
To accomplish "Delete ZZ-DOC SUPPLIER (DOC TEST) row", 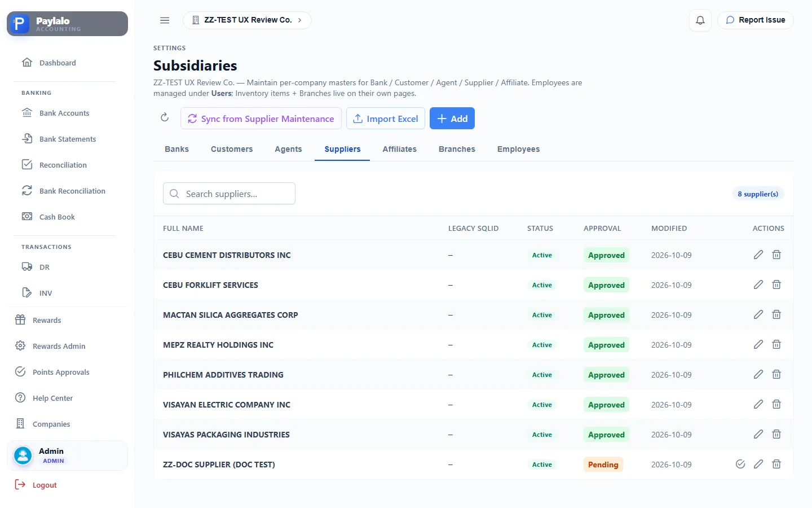I will tap(776, 465).
